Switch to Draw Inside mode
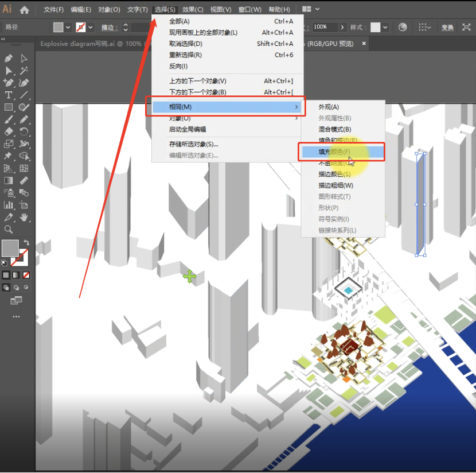This screenshot has width=476, height=473. click(26, 288)
